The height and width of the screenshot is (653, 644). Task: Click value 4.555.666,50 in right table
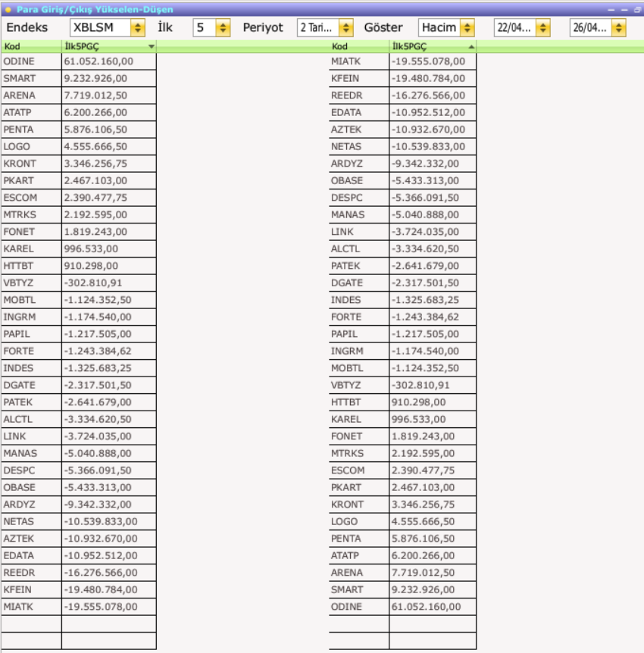(423, 521)
